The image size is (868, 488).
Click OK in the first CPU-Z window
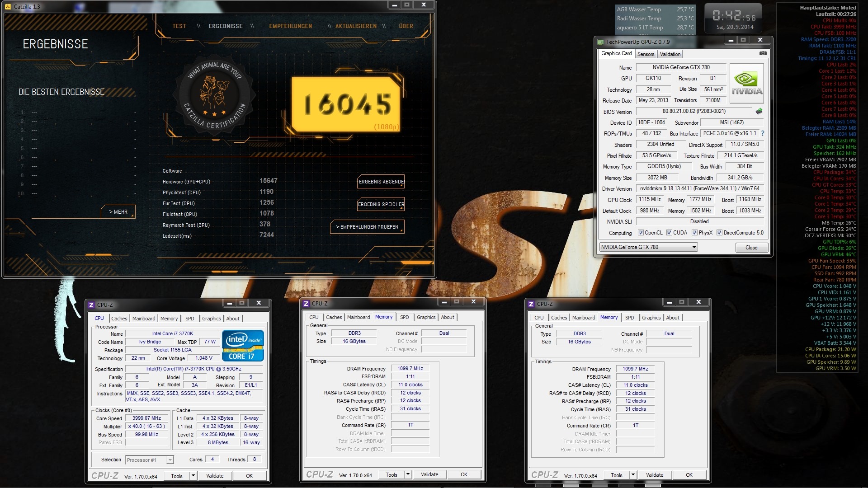tap(249, 476)
